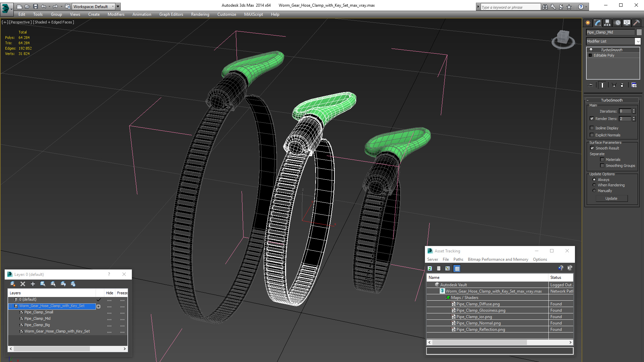Select Pipe_Clamp_Normal.png in Asset Tracking
Viewport: 644px width, 362px height.
coord(478,323)
